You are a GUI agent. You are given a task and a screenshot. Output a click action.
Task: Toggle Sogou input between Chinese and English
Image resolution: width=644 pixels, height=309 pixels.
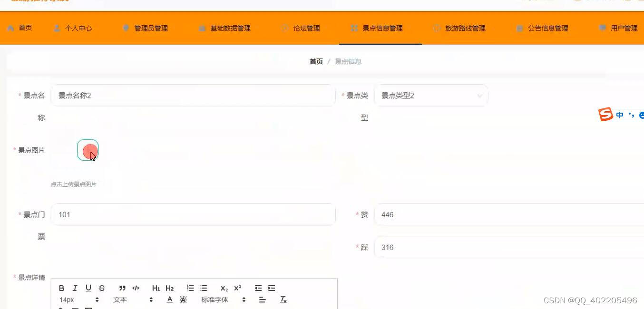619,115
